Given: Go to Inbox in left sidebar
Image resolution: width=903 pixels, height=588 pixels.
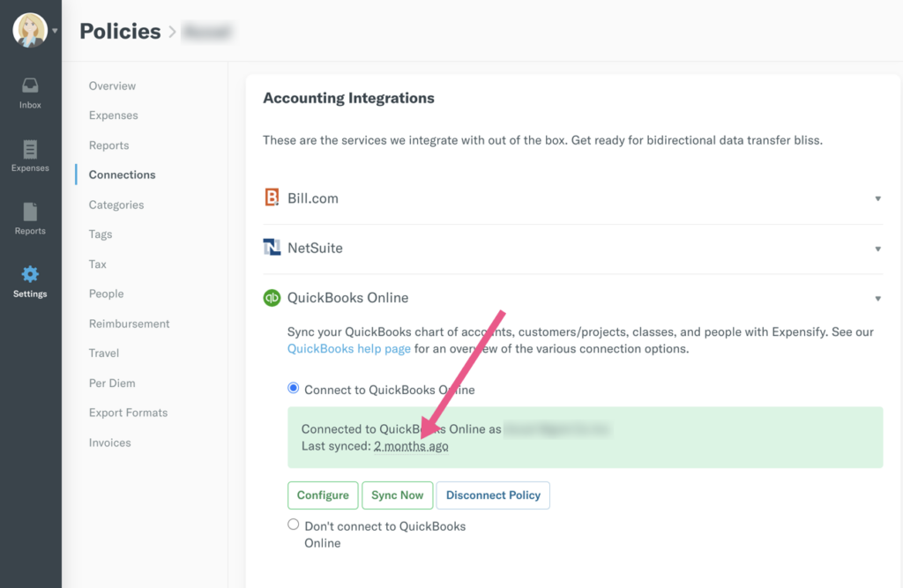Looking at the screenshot, I should click(x=30, y=93).
